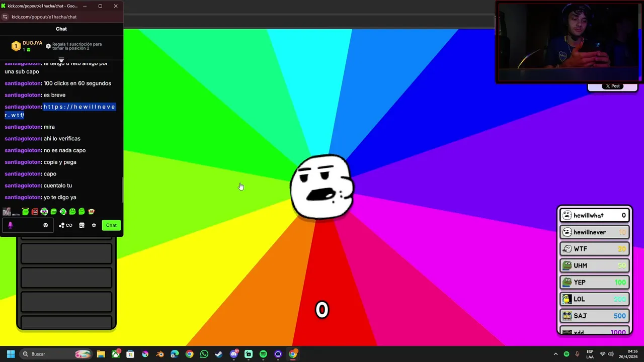Open Steam from taskbar
Image resolution: width=644 pixels, height=362 pixels.
coord(218,354)
